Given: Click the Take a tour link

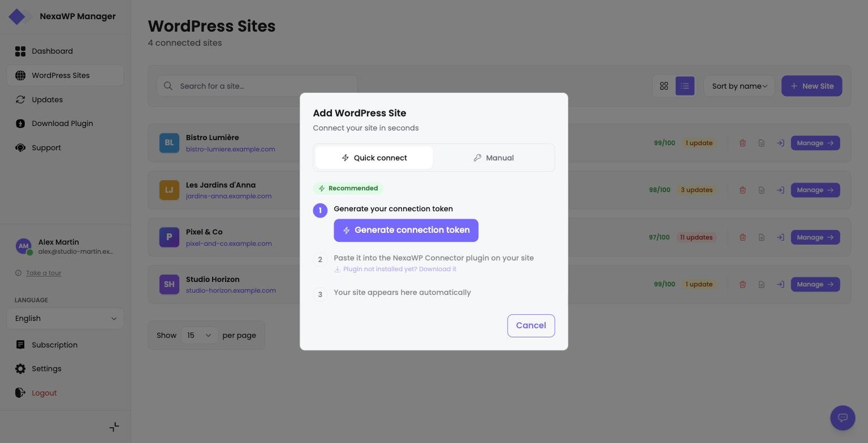Looking at the screenshot, I should coord(44,273).
